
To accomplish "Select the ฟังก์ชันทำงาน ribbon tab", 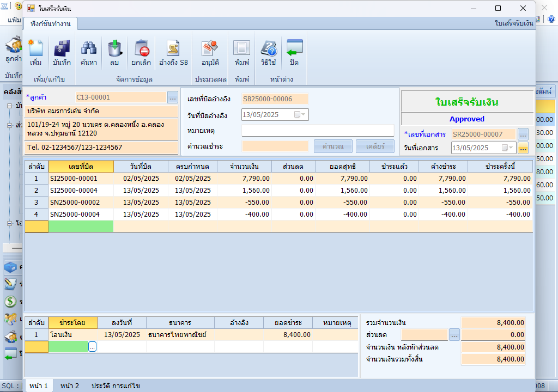I will click(x=50, y=23).
